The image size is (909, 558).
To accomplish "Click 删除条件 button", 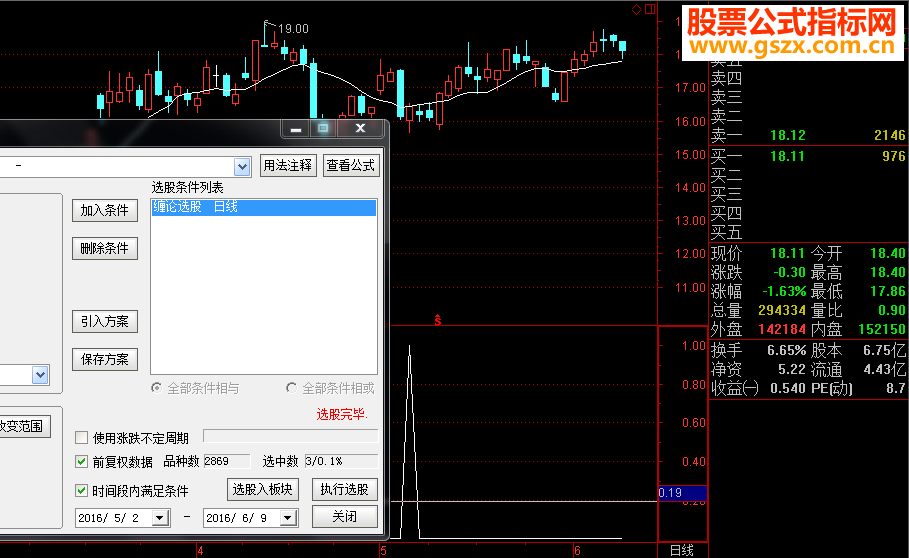I will point(105,249).
